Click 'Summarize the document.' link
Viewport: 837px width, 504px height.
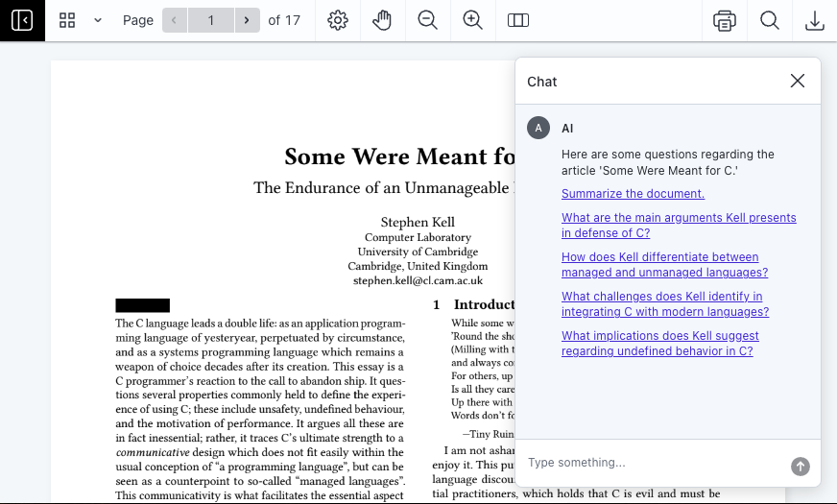(x=633, y=194)
